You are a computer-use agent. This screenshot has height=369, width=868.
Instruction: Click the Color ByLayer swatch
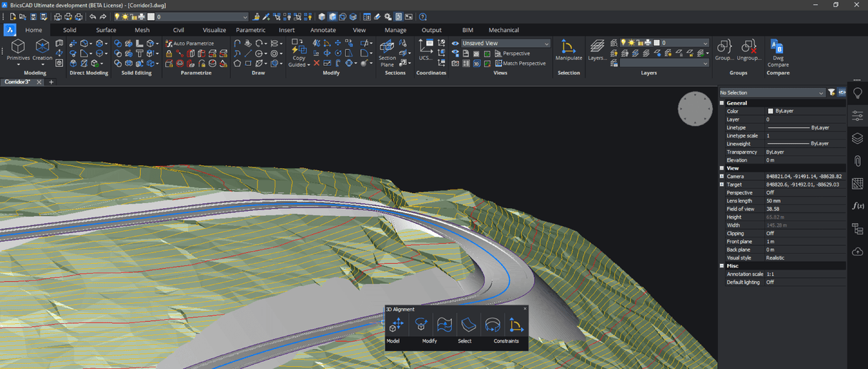770,111
